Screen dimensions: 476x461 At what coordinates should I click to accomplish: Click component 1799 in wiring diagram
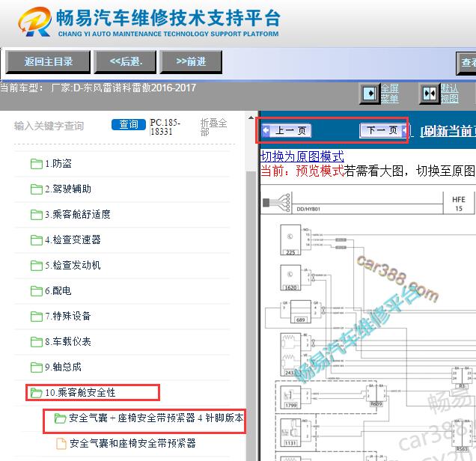[290, 397]
